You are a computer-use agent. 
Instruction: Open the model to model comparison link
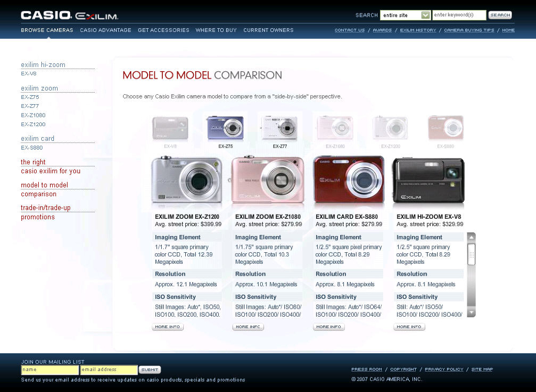click(x=44, y=189)
